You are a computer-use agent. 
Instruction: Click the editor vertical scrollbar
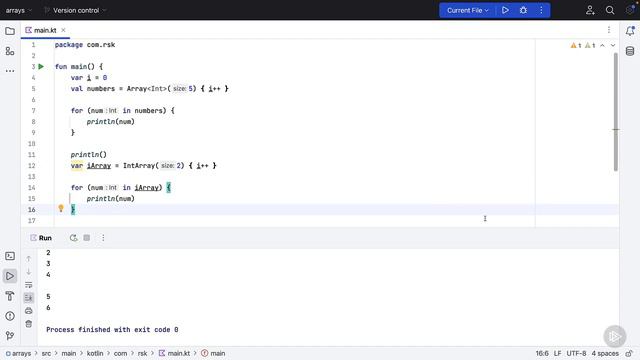coord(616,111)
